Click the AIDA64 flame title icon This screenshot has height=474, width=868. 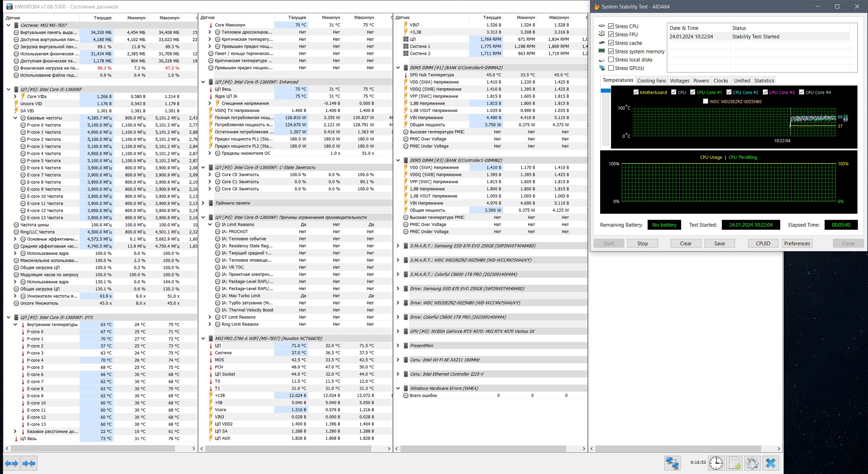[x=597, y=7]
